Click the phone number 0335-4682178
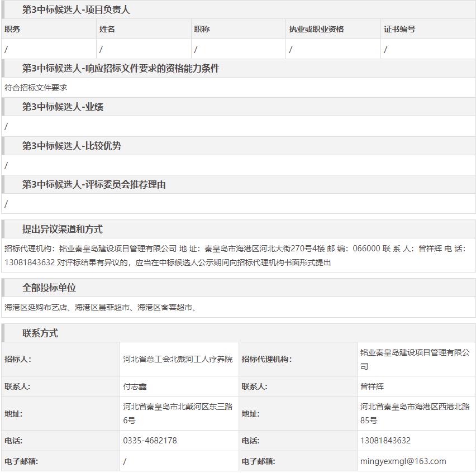Viewport: 476px width, 473px height. [x=150, y=441]
